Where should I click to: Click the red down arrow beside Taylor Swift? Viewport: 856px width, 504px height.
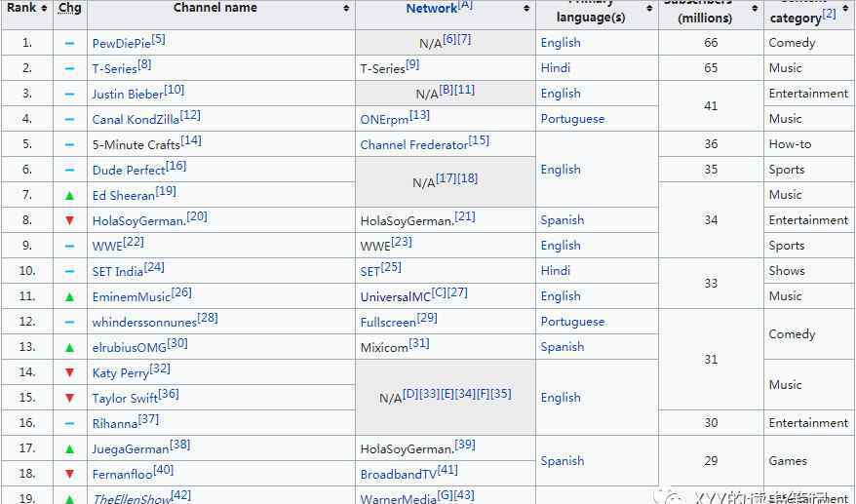click(x=69, y=398)
